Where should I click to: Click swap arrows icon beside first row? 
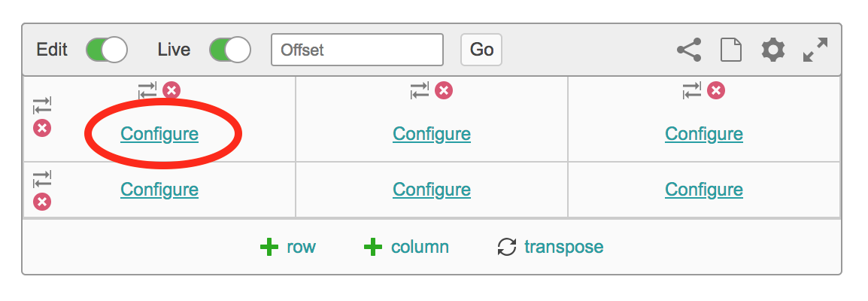(42, 105)
